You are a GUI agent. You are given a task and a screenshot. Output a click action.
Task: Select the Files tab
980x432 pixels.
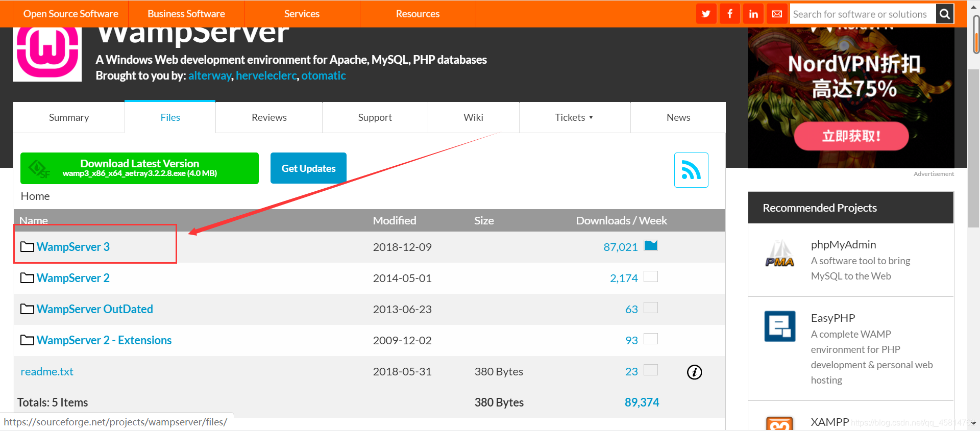[x=170, y=117]
